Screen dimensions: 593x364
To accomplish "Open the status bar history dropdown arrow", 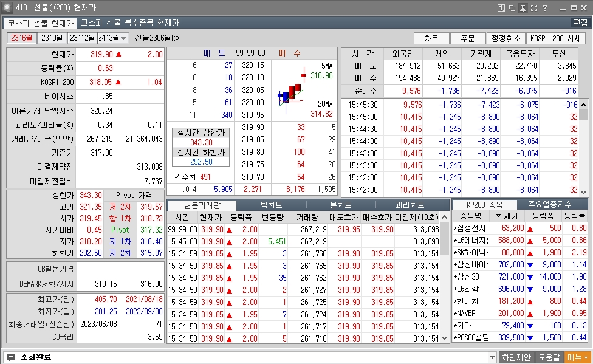I will (493, 357).
